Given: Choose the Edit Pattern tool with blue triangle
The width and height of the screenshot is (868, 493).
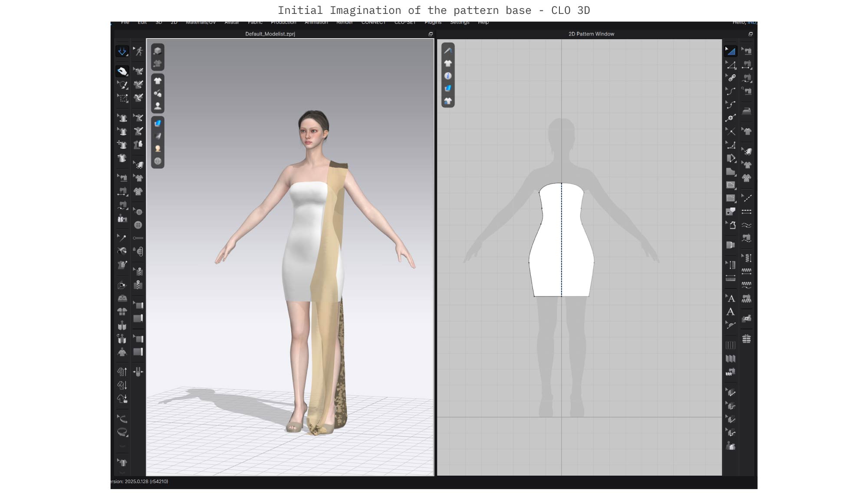Looking at the screenshot, I should (x=731, y=51).
